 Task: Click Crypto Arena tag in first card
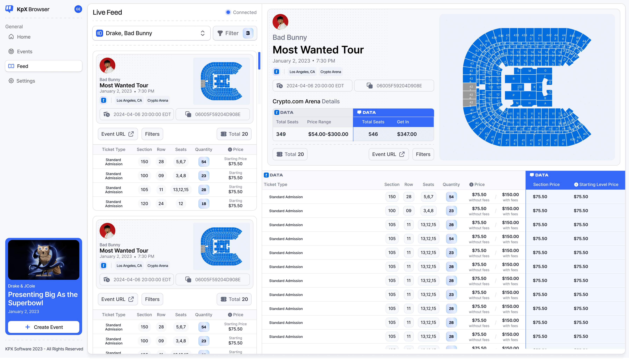(x=157, y=100)
